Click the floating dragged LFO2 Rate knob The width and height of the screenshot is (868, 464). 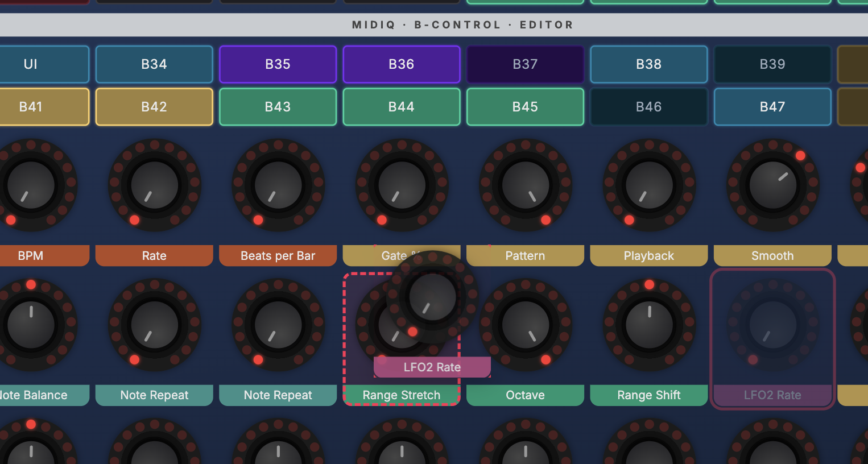tap(432, 297)
